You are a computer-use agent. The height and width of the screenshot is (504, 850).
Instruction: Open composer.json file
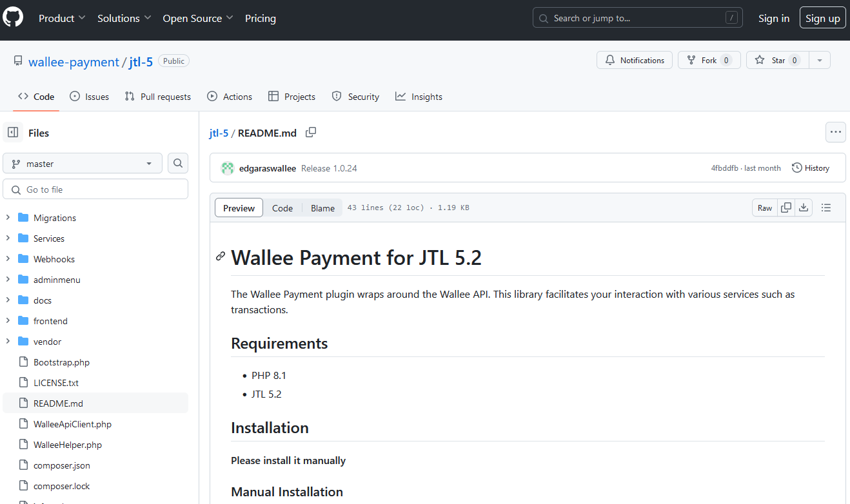point(62,465)
